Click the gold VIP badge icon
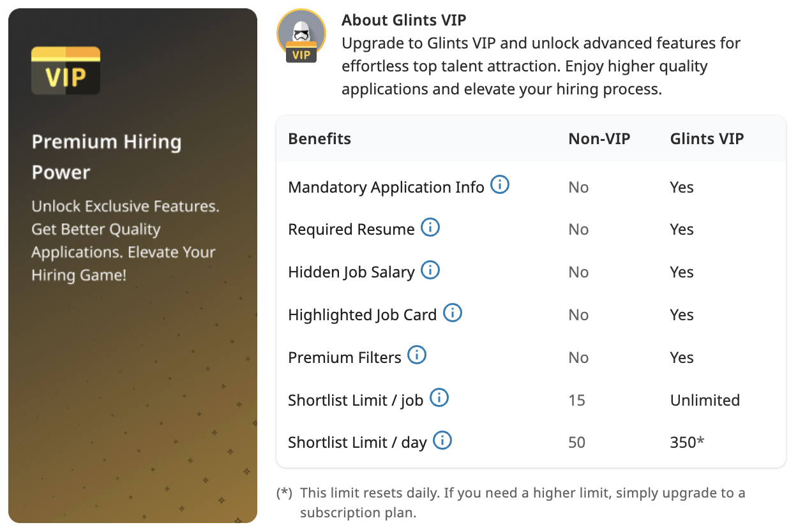 [66, 71]
